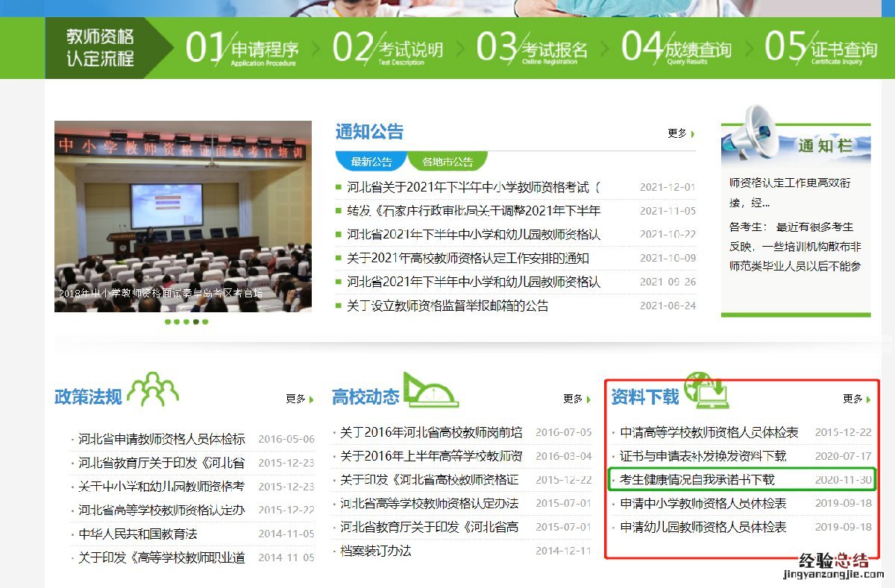Screen dimensions: 895x588
Task: Click 更多 in the 高校动态 section
Action: (x=577, y=399)
